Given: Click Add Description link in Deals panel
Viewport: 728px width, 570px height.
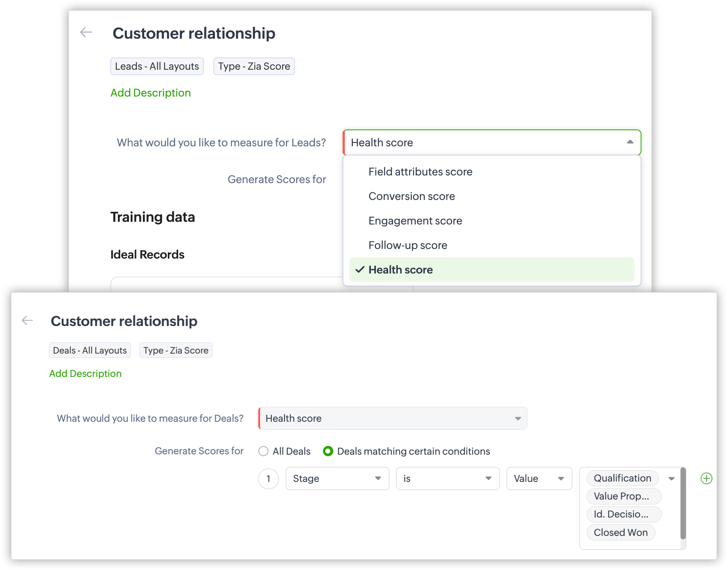Looking at the screenshot, I should 85,373.
